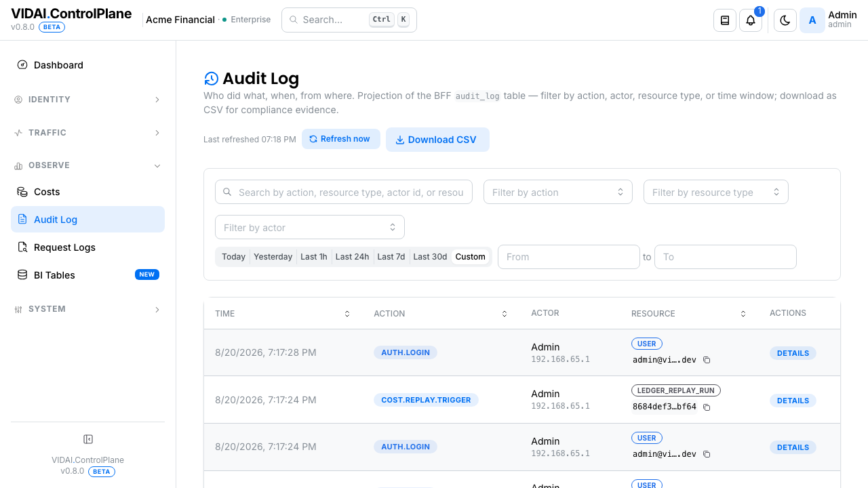This screenshot has height=488, width=868.
Task: Click the COST.REPLAY.TRIGGER action badge
Action: click(426, 400)
